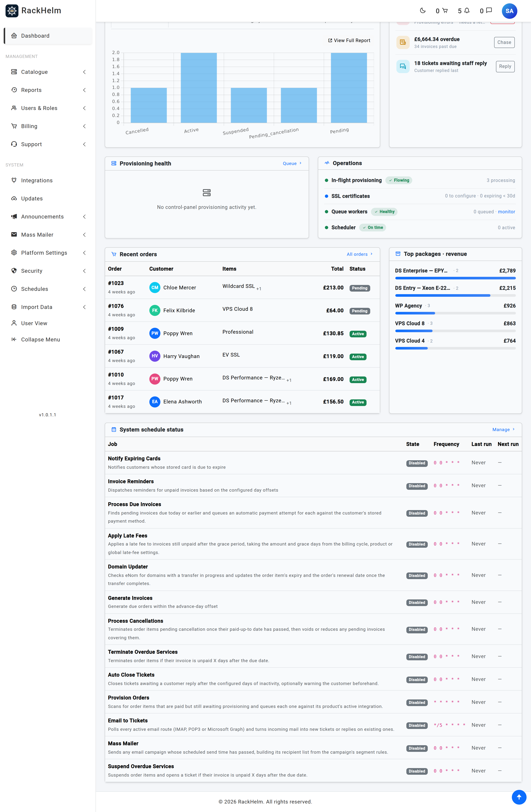Click Elena Ashworth's EA avatar

tap(155, 402)
